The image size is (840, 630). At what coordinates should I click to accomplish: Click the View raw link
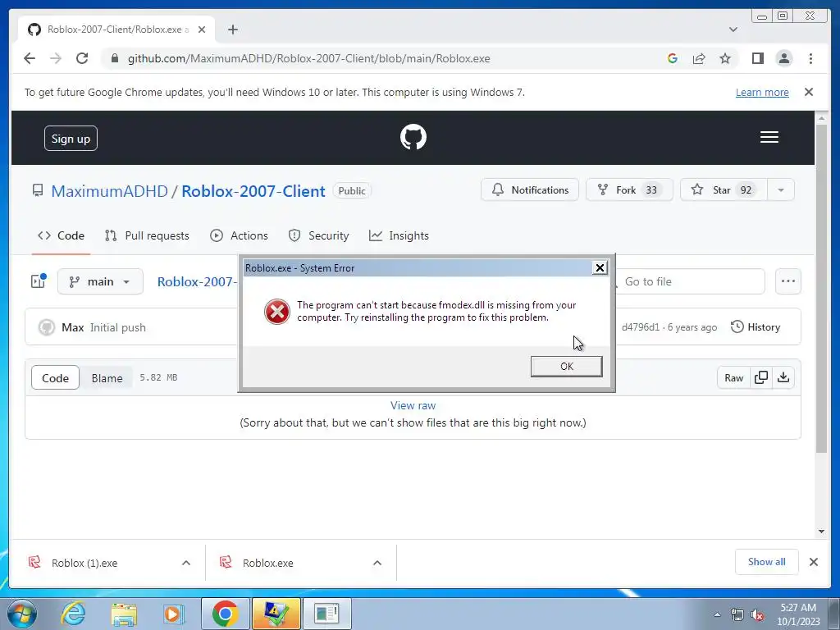tap(413, 405)
